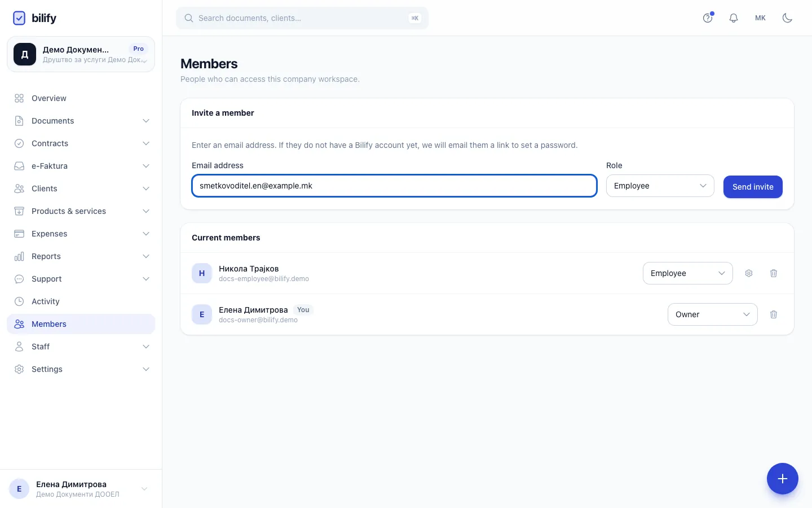Expand the Settings submenu chevron

[146, 369]
